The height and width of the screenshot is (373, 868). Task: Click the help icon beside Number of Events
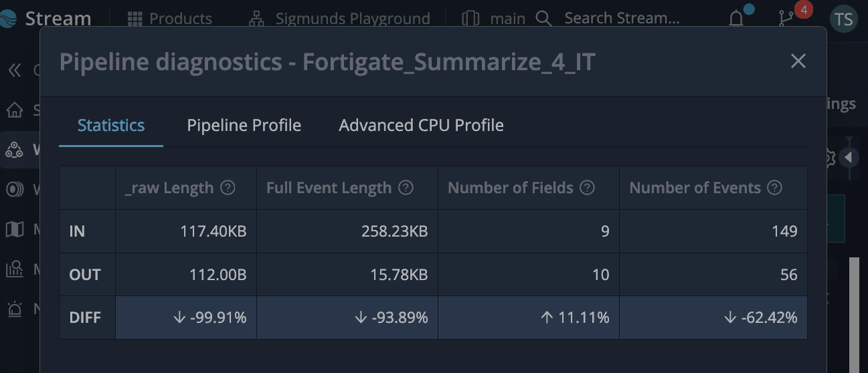click(774, 188)
